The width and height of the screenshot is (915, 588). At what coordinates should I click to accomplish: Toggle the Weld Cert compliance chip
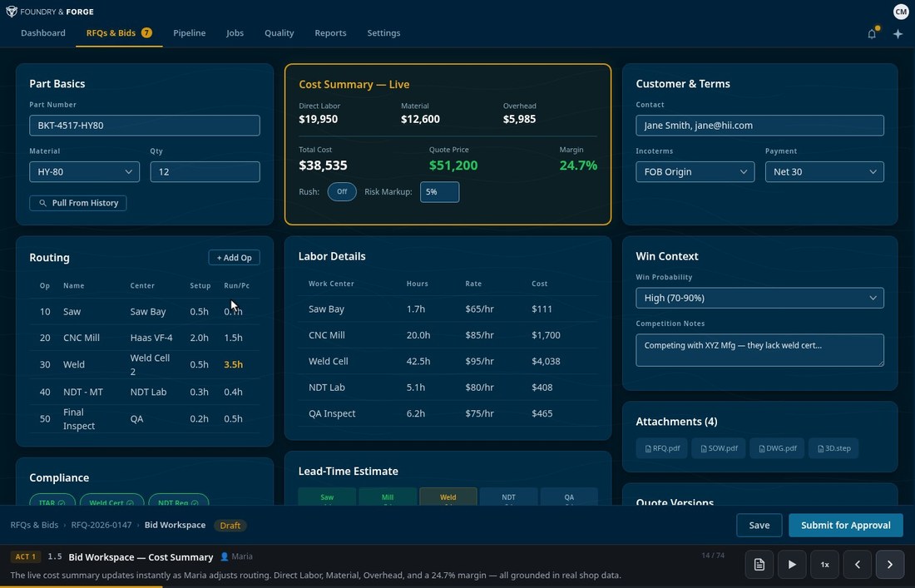click(x=111, y=503)
